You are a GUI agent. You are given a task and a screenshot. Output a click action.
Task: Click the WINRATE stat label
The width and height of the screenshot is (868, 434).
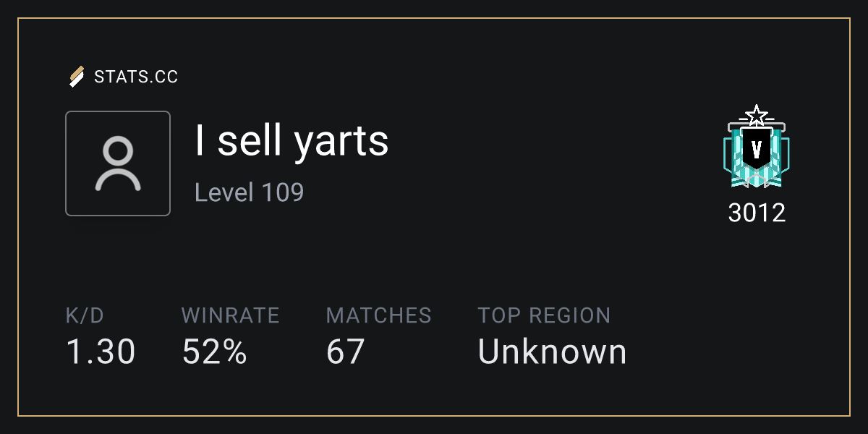tap(230, 315)
